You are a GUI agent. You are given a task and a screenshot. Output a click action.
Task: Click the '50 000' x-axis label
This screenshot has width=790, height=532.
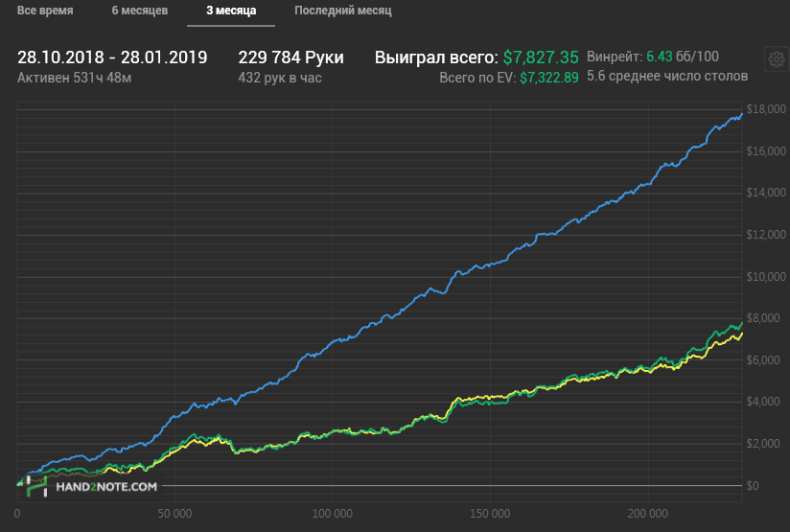174,514
